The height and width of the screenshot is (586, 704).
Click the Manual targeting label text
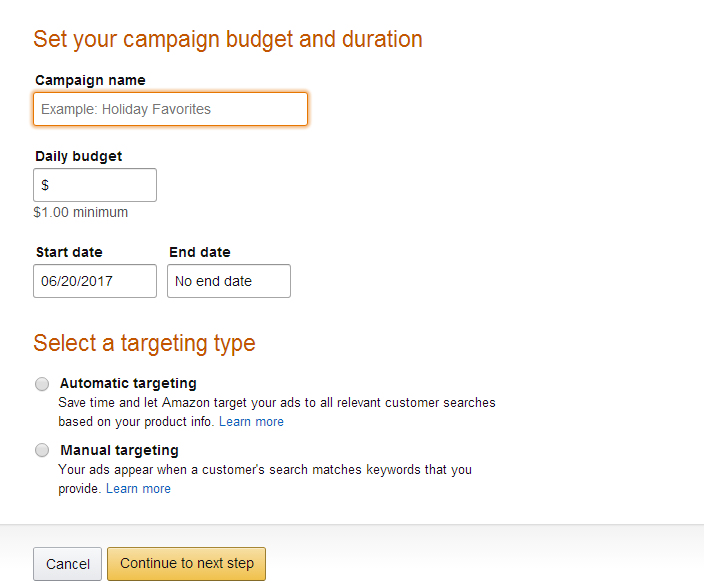(x=119, y=450)
